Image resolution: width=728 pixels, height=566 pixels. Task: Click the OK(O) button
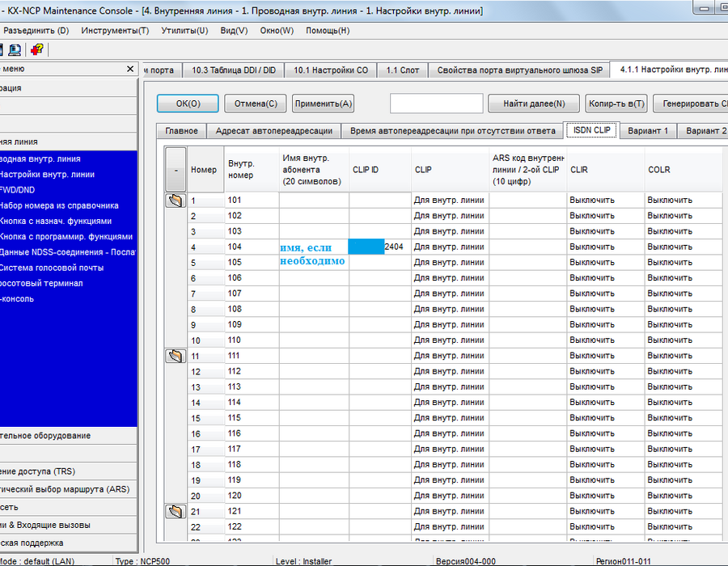click(x=188, y=103)
